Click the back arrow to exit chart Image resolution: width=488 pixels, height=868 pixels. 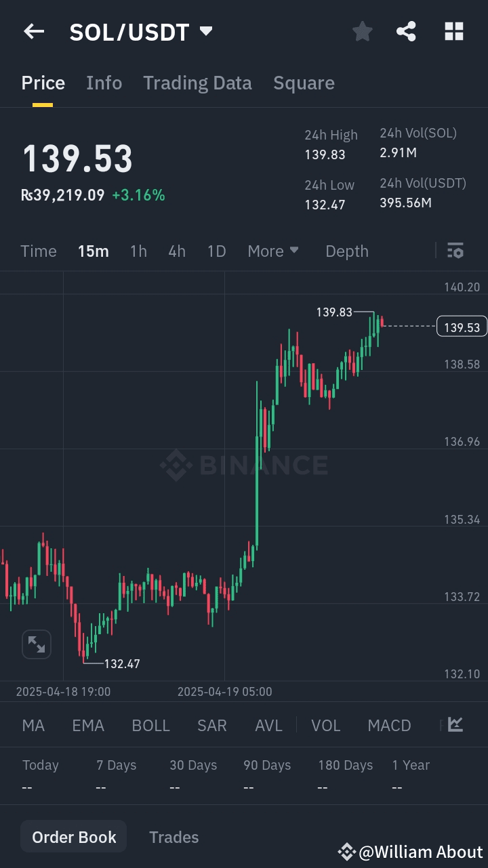click(34, 31)
